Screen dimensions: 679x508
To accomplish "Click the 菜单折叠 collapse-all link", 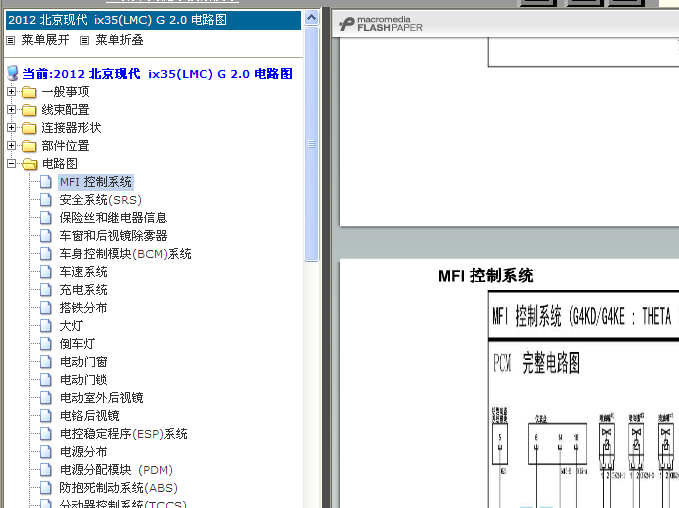I will point(120,40).
